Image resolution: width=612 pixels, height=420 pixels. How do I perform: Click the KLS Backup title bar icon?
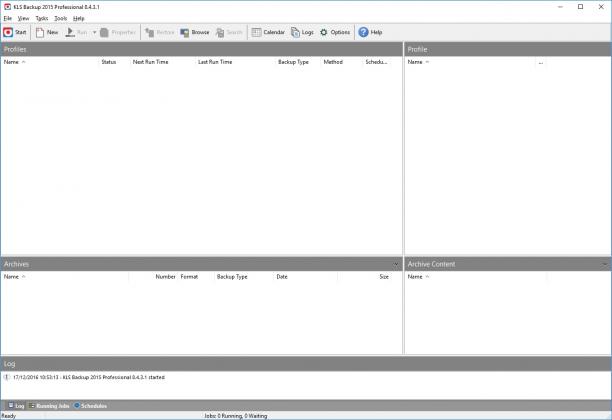tap(7, 7)
